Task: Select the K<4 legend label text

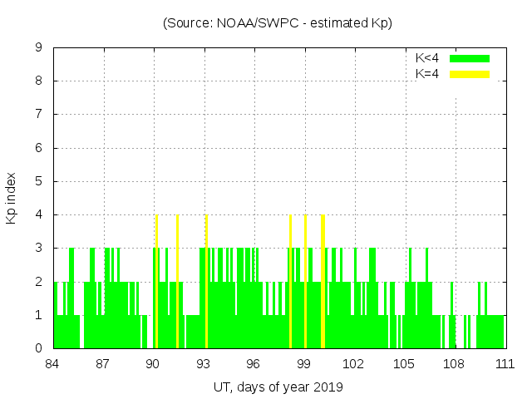Action: click(427, 58)
